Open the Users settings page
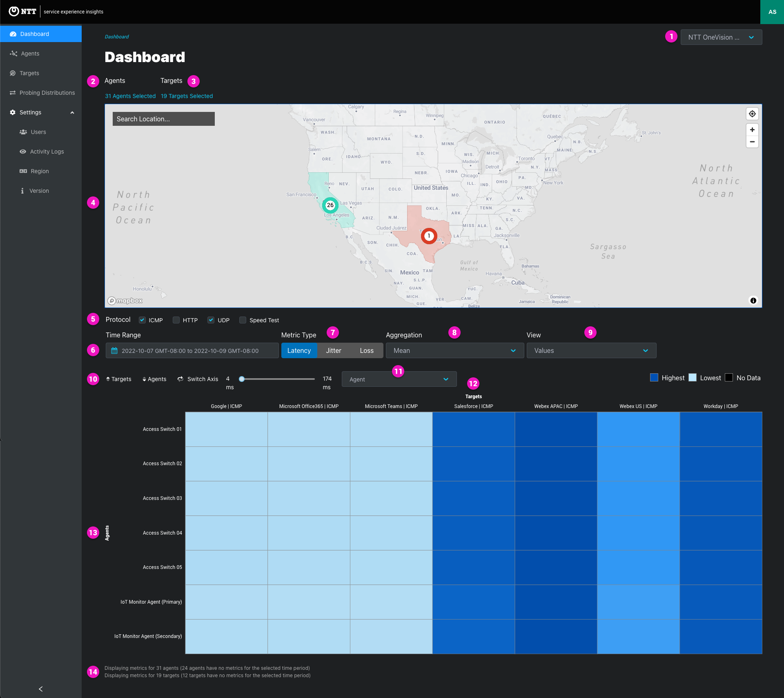 coord(41,132)
